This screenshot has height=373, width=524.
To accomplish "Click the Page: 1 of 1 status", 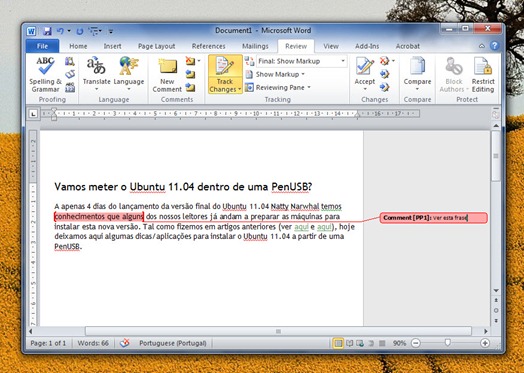I will 48,343.
